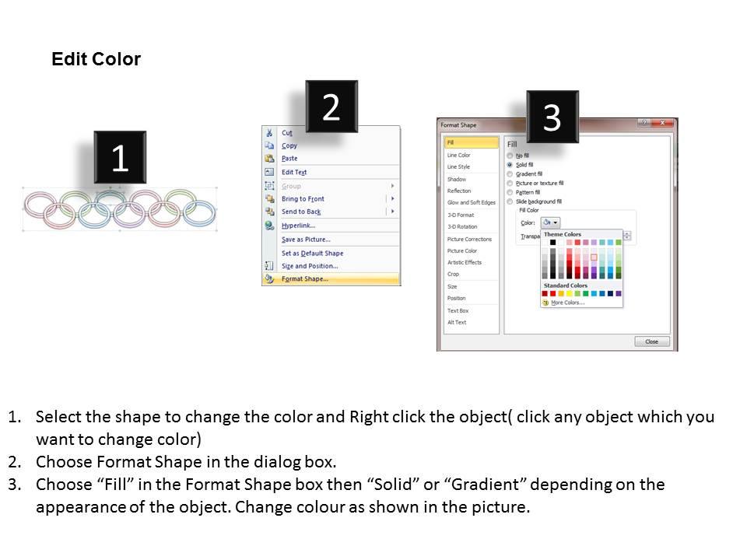Click the Size and Position icon
This screenshot has width=747, height=560.
269,266
